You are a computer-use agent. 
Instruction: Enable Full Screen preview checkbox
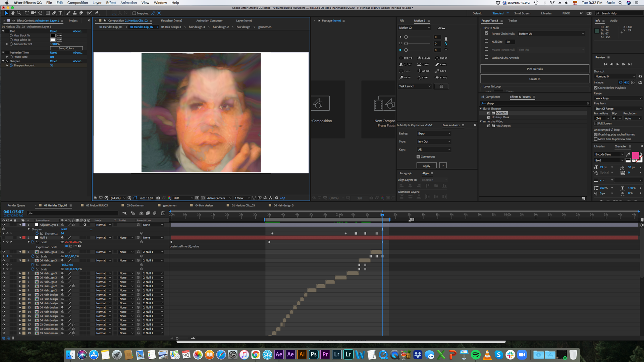pyautogui.click(x=596, y=124)
